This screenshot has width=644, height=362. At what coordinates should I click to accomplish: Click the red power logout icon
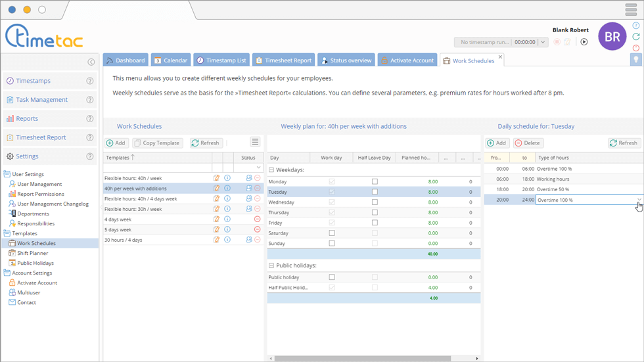coord(635,48)
